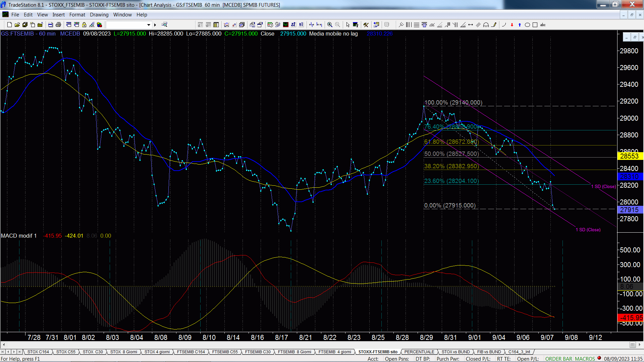Select the ellipse drawing tool
The width and height of the screenshot is (644, 362).
coord(527,25)
